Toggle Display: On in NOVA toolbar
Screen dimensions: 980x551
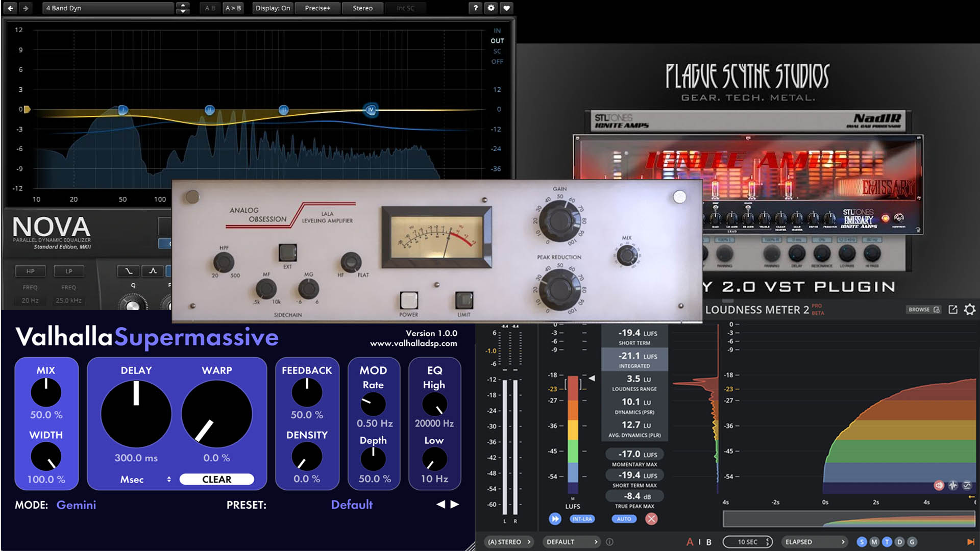coord(273,8)
